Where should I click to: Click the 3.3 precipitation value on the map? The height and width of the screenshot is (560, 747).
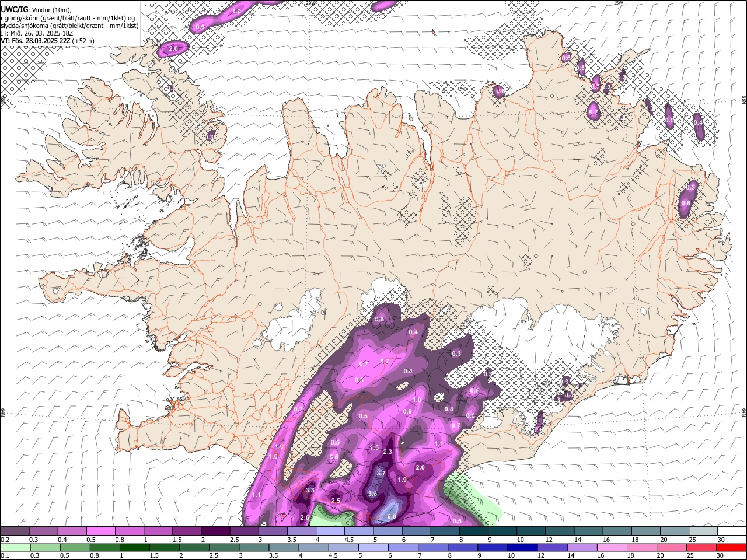(310, 491)
